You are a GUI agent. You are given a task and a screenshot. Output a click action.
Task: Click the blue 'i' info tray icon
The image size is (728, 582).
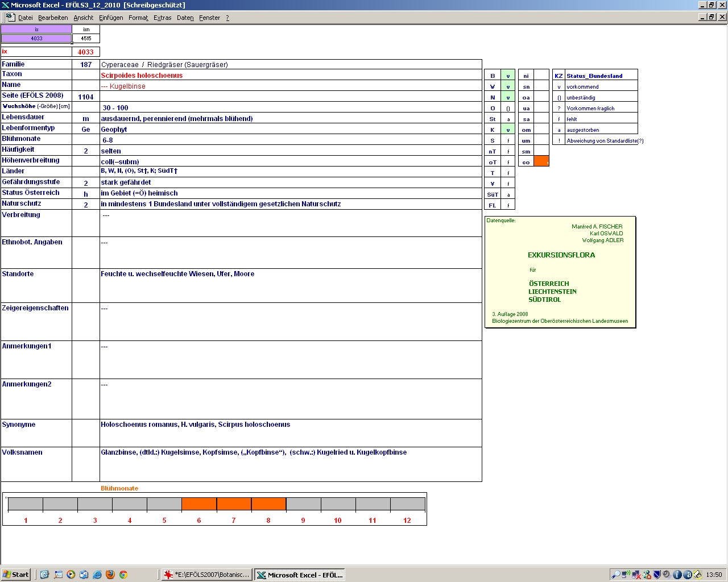677,575
